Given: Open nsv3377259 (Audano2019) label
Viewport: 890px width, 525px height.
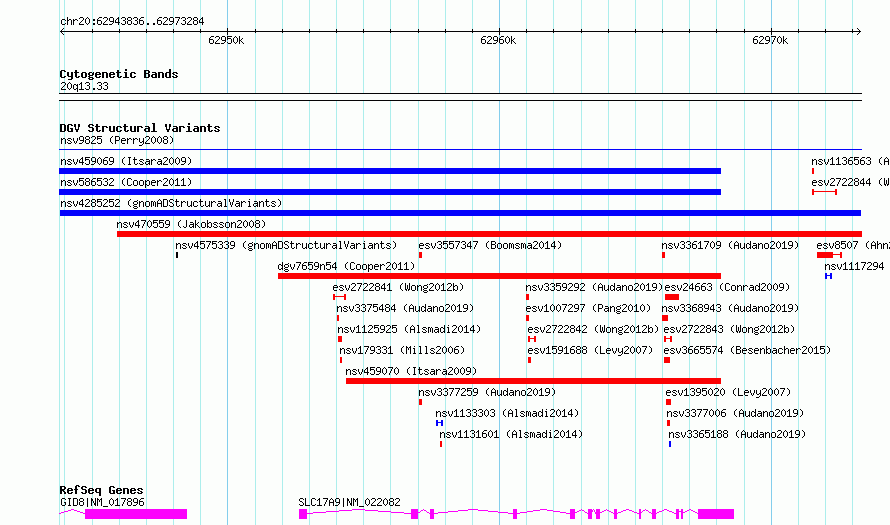Looking at the screenshot, I should (x=487, y=392).
